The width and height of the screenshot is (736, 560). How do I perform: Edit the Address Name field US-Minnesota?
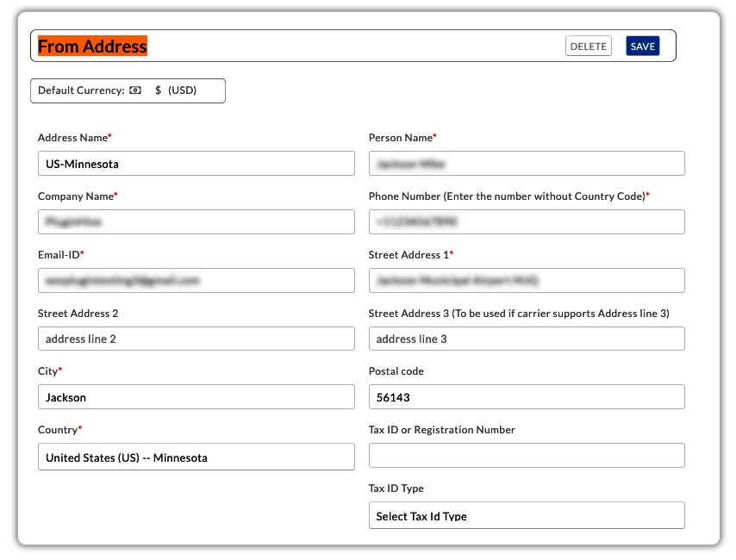(196, 164)
